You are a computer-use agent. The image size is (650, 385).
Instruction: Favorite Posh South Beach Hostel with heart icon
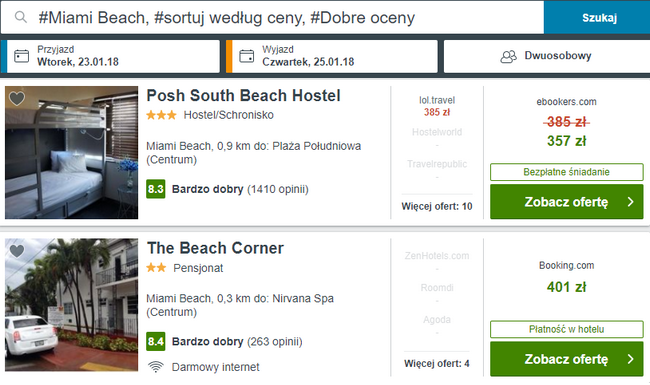pyautogui.click(x=17, y=99)
